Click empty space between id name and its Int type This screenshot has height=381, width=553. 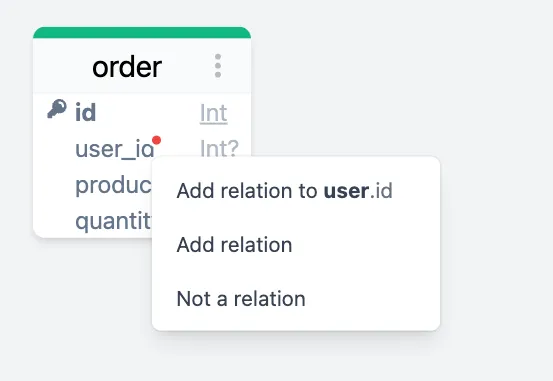(148, 113)
